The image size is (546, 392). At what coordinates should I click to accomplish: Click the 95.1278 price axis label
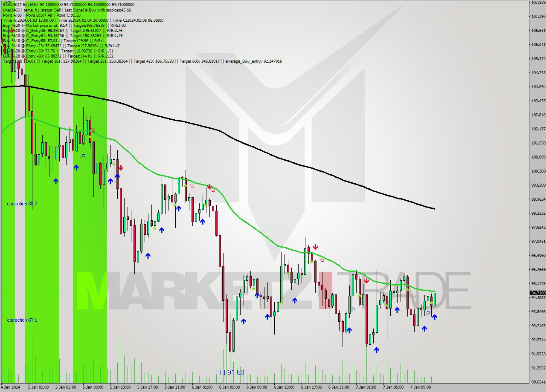[x=538, y=283]
